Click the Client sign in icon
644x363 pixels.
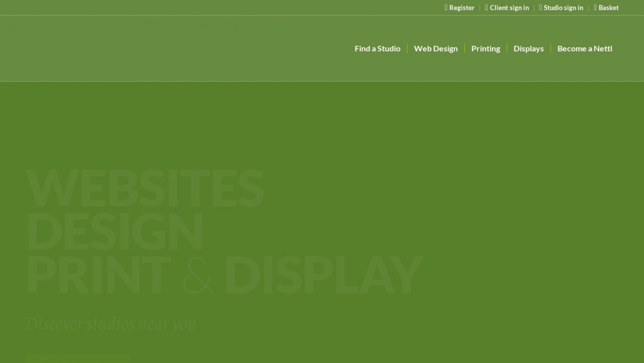click(486, 7)
